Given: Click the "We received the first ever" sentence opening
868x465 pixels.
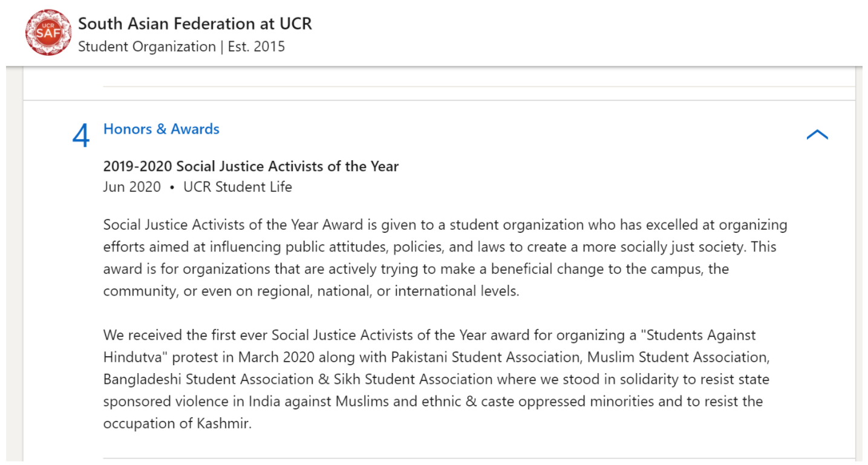Looking at the screenshot, I should coord(185,335).
